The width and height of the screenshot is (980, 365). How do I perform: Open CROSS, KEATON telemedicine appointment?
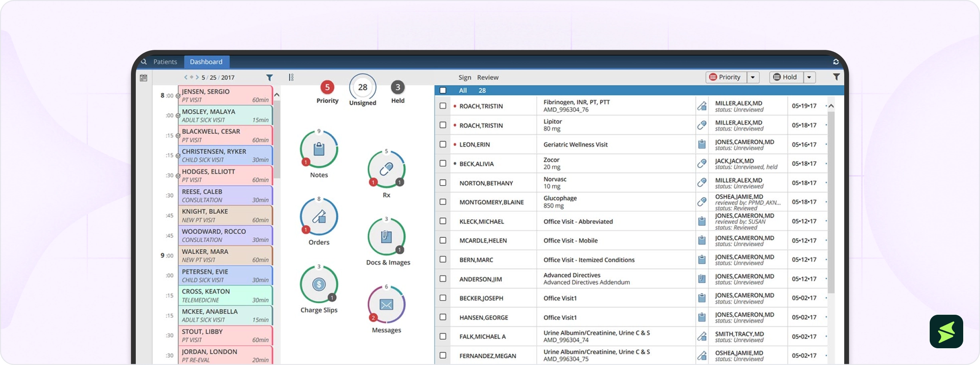225,295
